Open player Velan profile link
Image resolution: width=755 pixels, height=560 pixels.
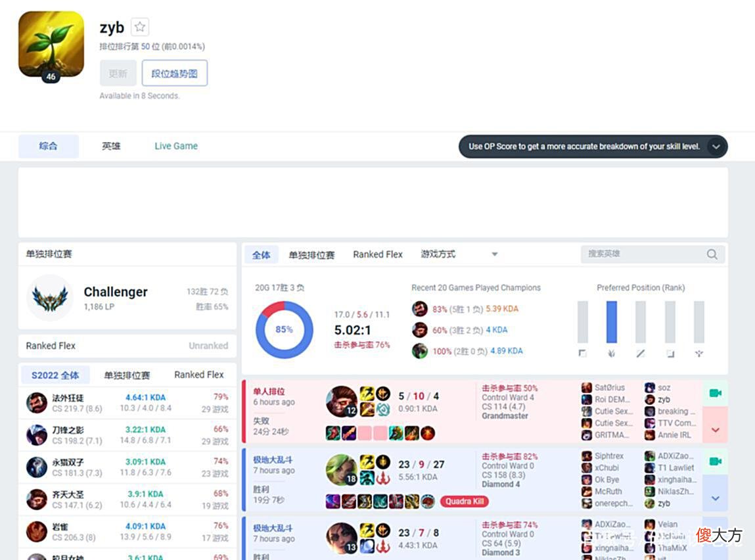click(x=668, y=525)
